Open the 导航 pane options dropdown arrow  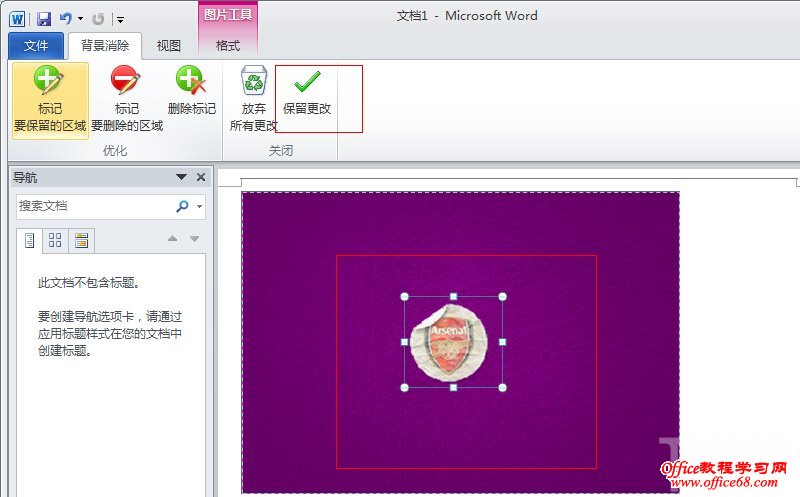[x=181, y=177]
